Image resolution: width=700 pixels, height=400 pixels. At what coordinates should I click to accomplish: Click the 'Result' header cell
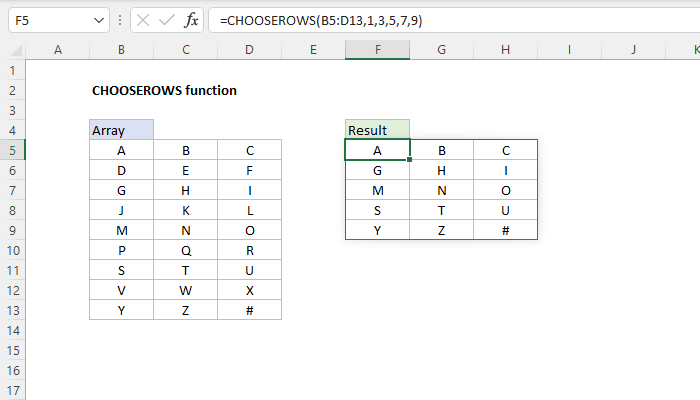coord(377,130)
